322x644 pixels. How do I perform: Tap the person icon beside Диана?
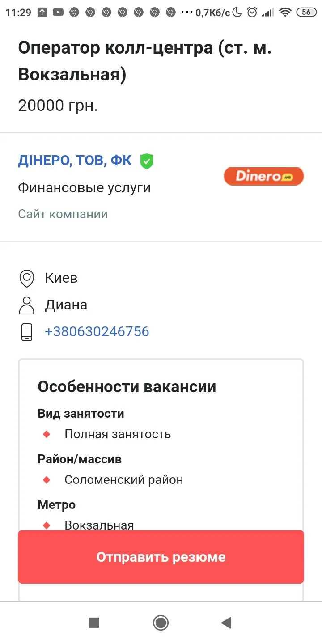(27, 305)
